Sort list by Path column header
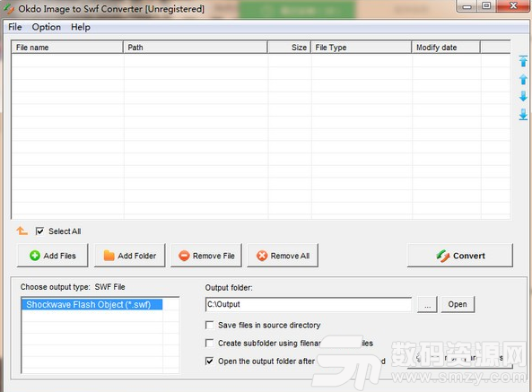Image resolution: width=532 pixels, height=392 pixels. tap(196, 48)
